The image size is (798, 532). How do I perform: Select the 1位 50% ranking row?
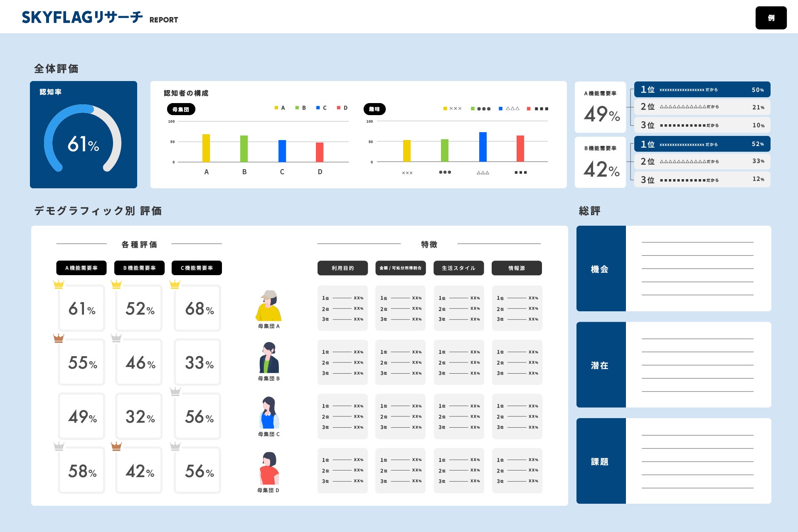click(x=702, y=90)
